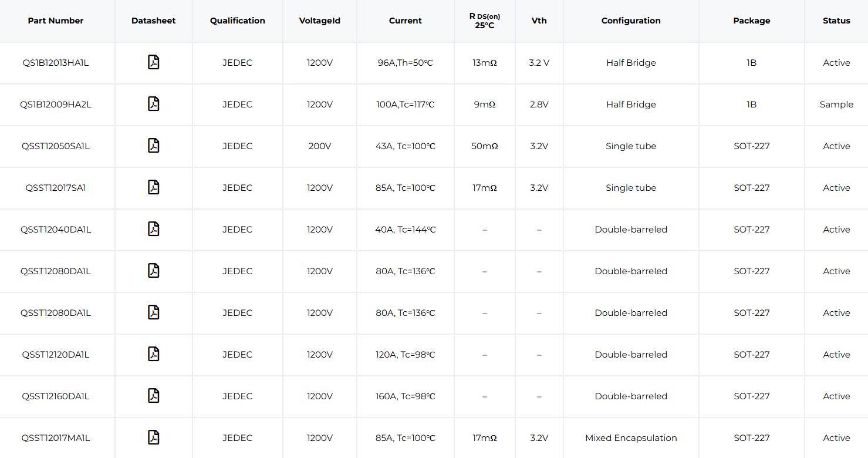Click the Part Number column header
The height and width of the screenshot is (458, 868).
[x=56, y=21]
